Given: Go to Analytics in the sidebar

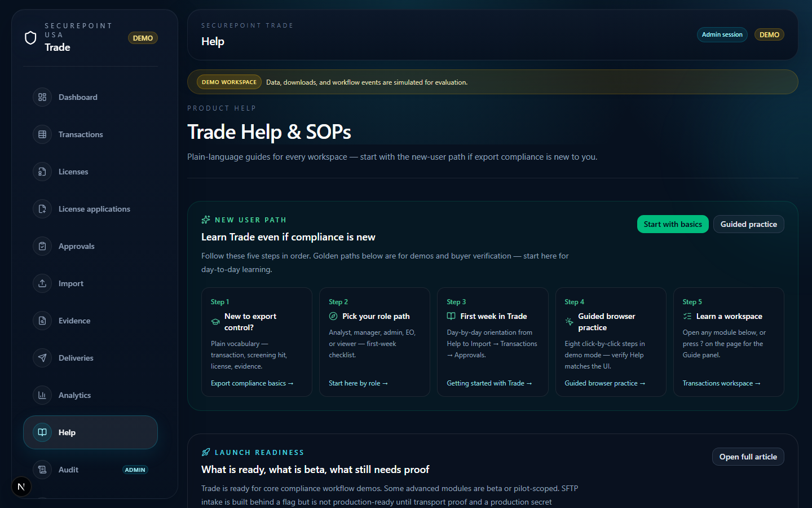Looking at the screenshot, I should pyautogui.click(x=90, y=395).
